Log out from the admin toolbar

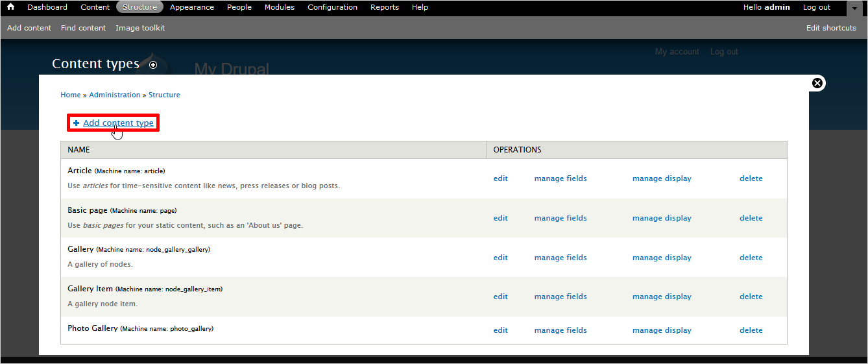pos(816,7)
